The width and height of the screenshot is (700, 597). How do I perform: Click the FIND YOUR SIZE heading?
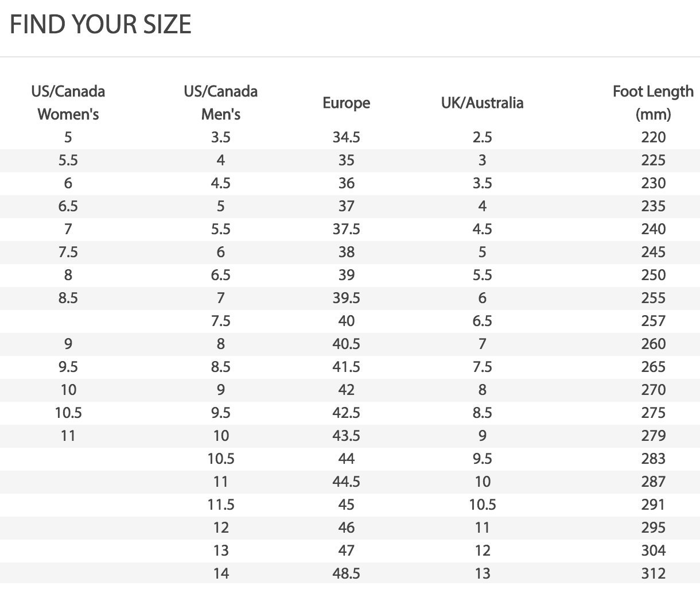[x=100, y=25]
